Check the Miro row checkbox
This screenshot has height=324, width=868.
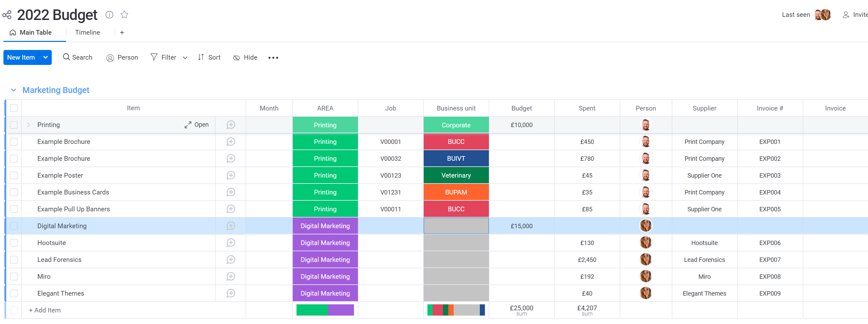pyautogui.click(x=14, y=277)
